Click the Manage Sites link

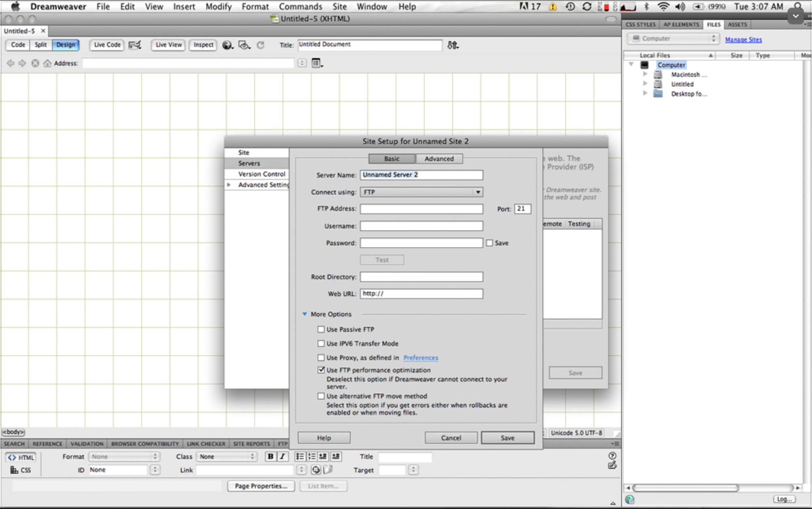(743, 39)
